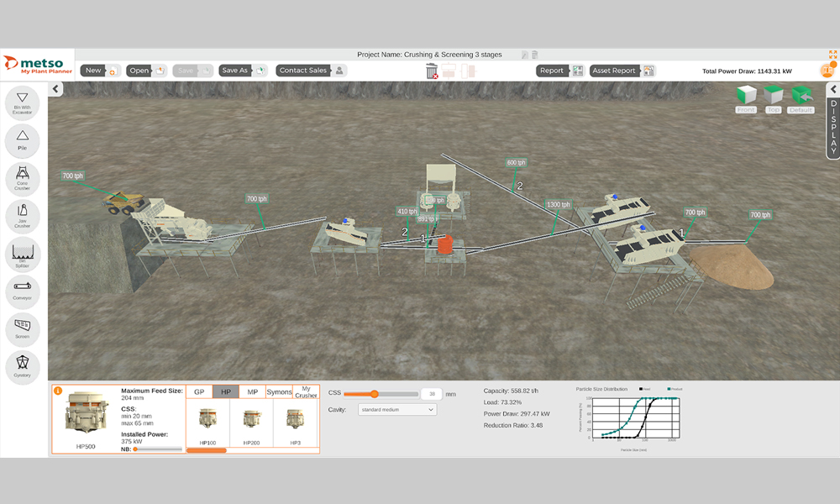This screenshot has height=504, width=840.
Task: Choose the Conveyor tool
Action: (x=23, y=291)
